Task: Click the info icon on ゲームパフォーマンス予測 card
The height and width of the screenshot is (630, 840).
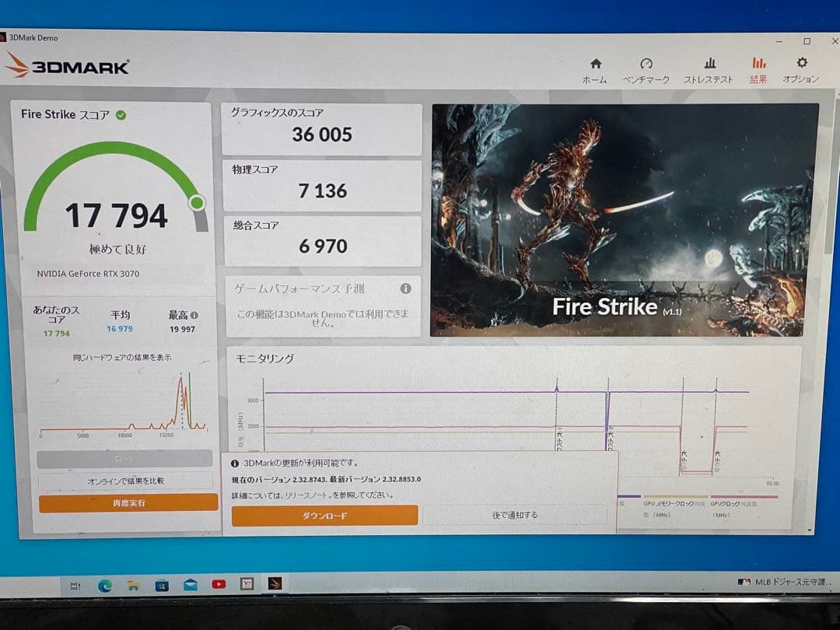Action: 405,289
